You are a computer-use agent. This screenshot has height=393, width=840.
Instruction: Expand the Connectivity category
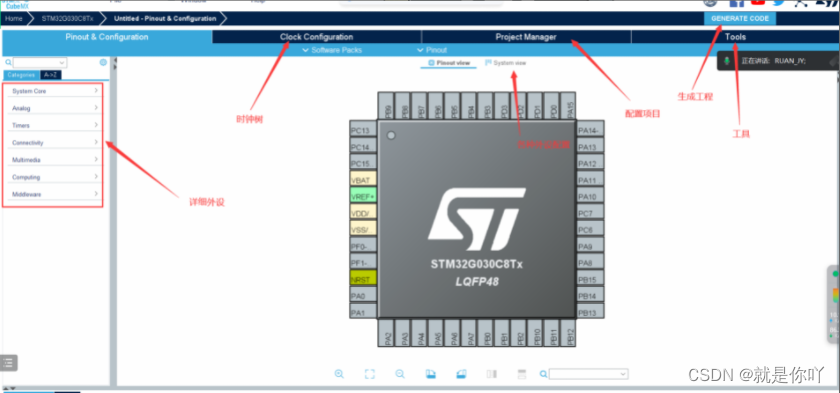[55, 142]
